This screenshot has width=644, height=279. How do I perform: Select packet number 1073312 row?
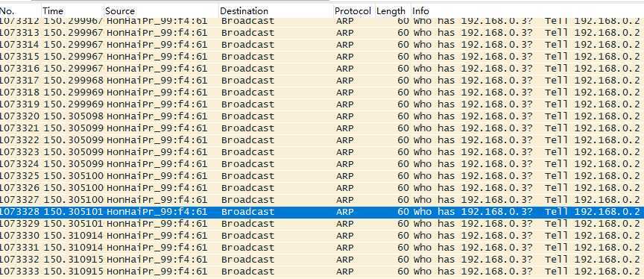coord(322,21)
